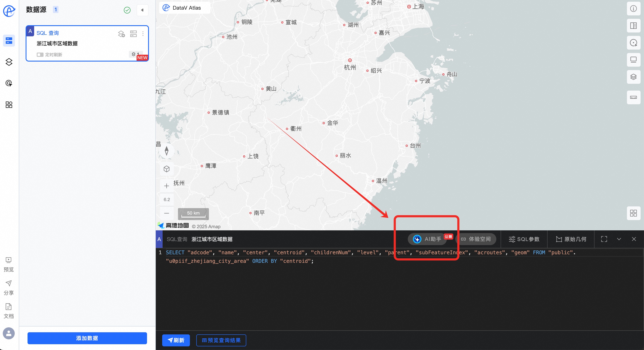
Task: Open the layers panel in left sidebar
Action: pos(9,62)
